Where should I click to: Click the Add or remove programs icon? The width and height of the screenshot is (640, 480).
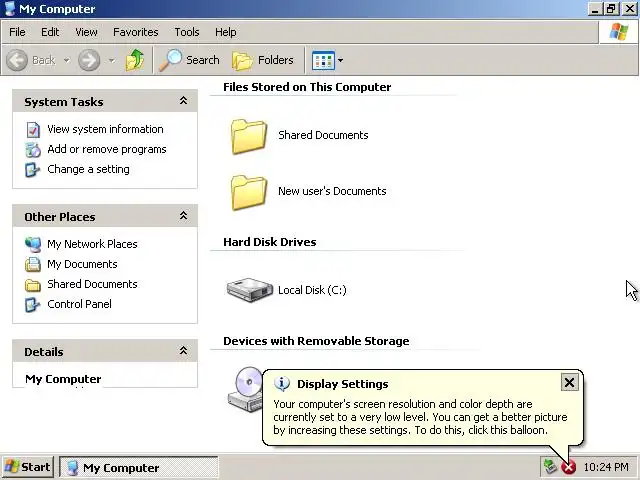(x=33, y=150)
